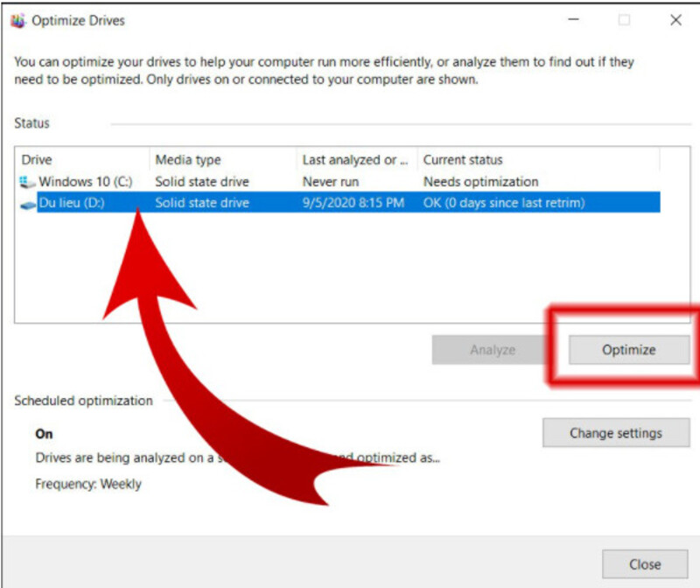This screenshot has width=700, height=588.
Task: Click the Analyze button
Action: coord(492,350)
